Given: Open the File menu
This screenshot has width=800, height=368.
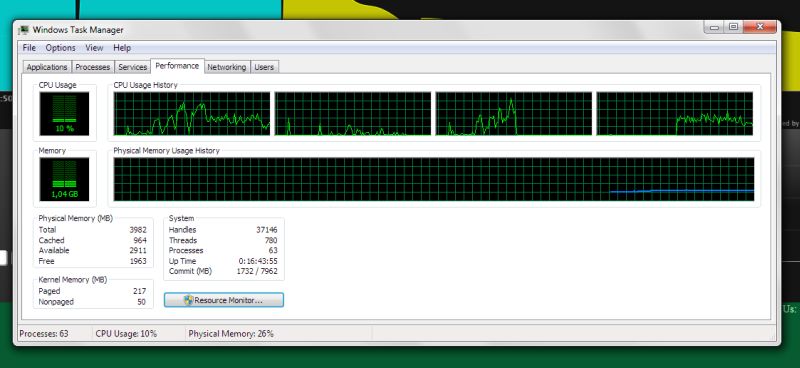Looking at the screenshot, I should [29, 47].
